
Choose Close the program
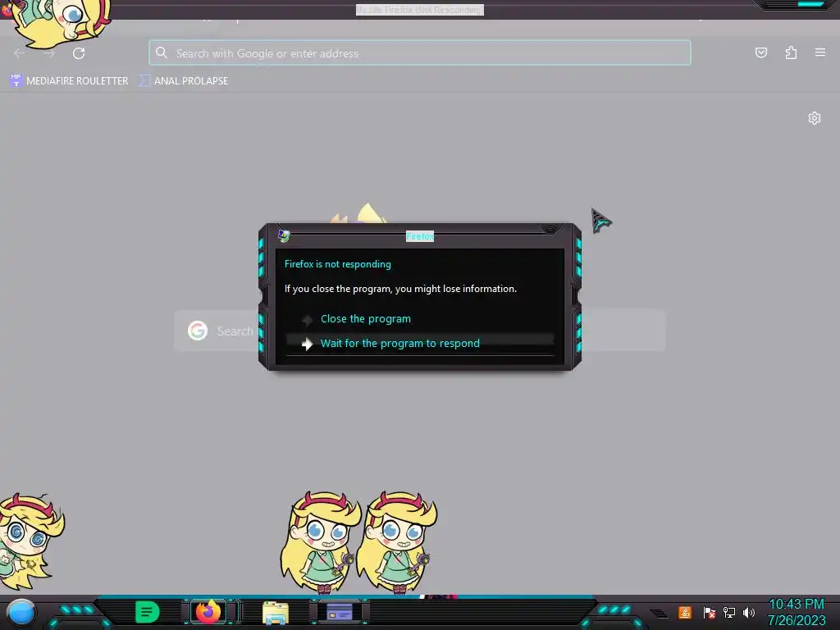coord(366,319)
